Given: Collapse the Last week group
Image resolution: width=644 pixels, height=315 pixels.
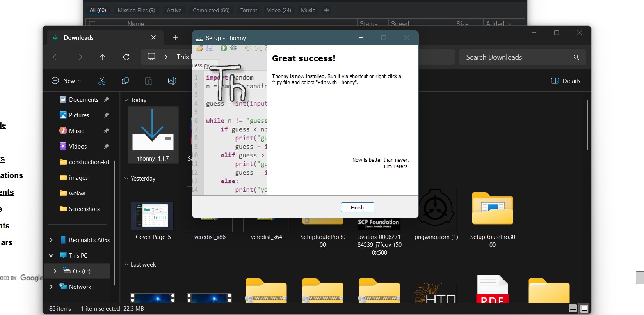Looking at the screenshot, I should coord(126,265).
